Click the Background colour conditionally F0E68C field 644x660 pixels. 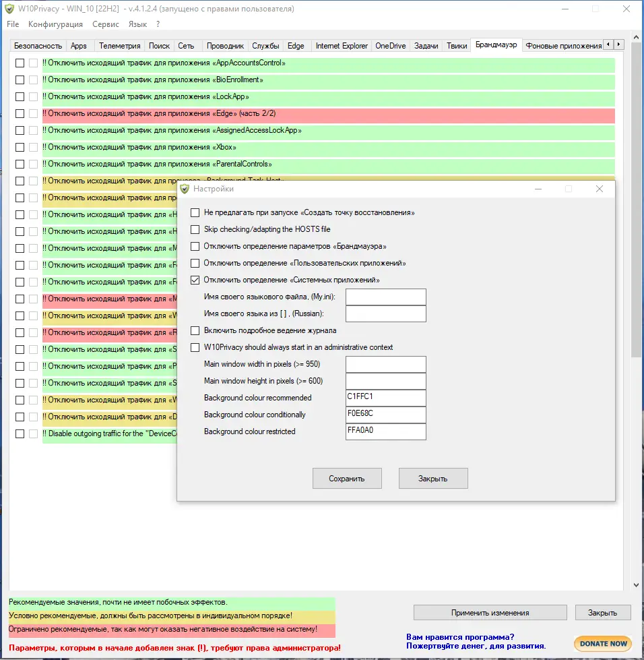click(386, 415)
